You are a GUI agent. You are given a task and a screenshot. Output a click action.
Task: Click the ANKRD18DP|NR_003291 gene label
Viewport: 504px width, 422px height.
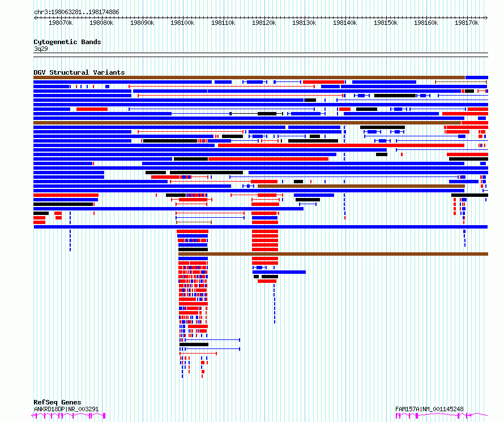[66, 409]
